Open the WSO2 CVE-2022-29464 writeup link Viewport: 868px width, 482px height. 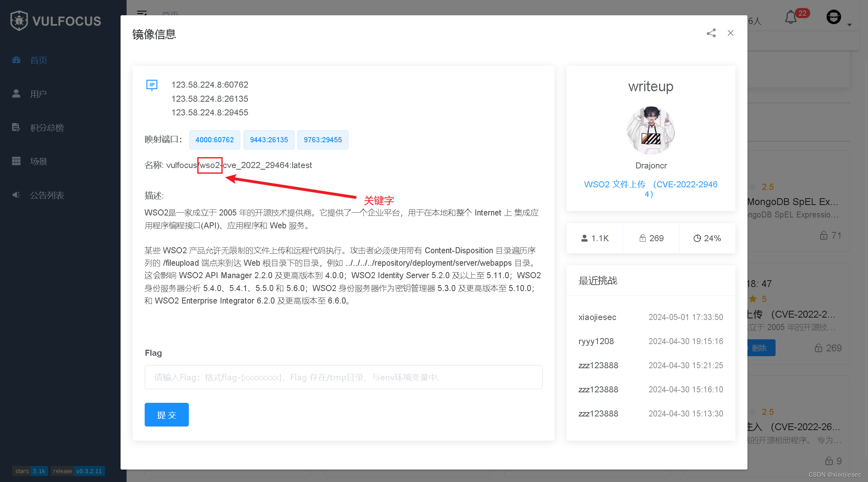point(651,189)
